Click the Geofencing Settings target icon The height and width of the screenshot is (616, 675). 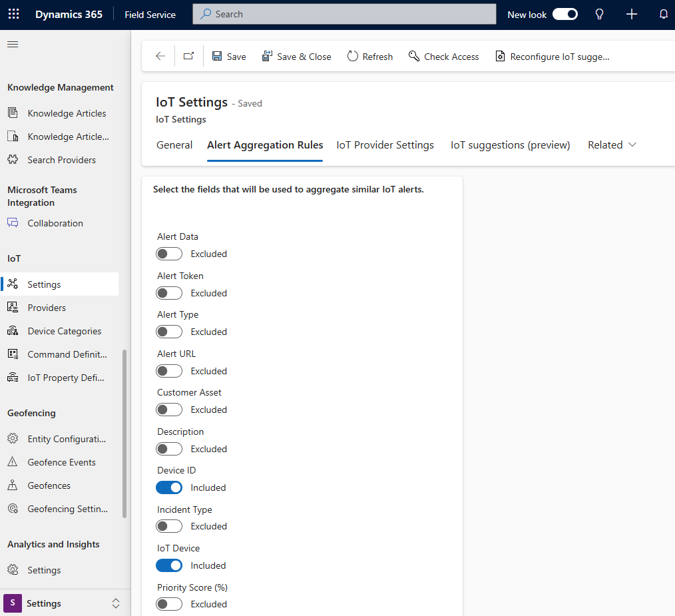point(13,509)
